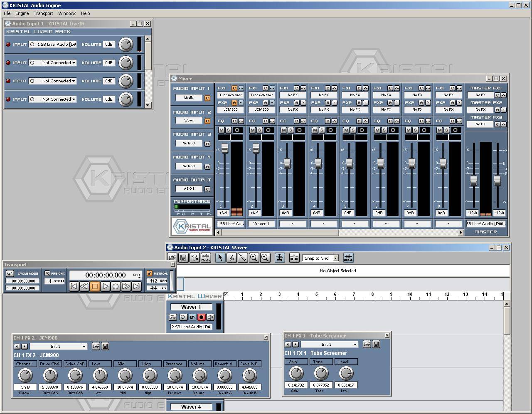Click the Tube Screamer slot on channel 2 FX1
The height and width of the screenshot is (414, 532).
(x=261, y=95)
